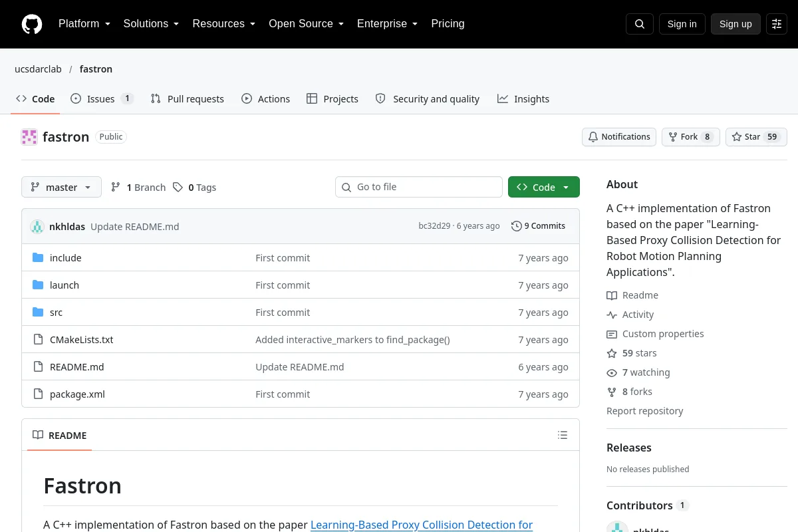Viewport: 798px width, 532px height.
Task: Open the commit history clock icon
Action: coord(516,226)
